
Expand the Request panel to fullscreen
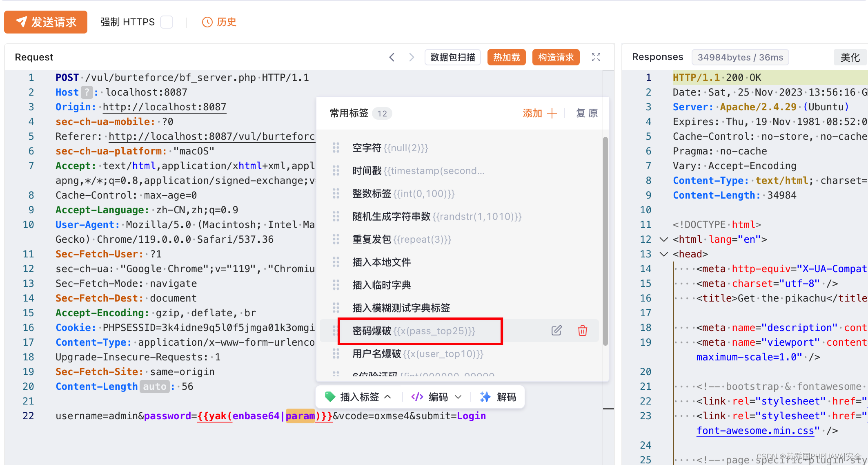(596, 57)
